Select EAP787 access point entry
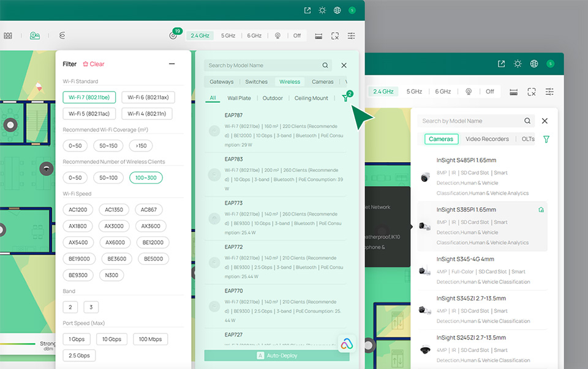 (x=276, y=130)
